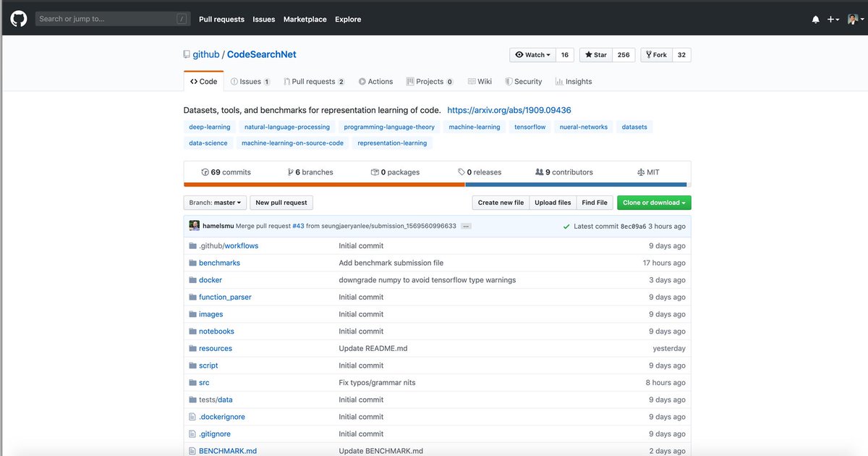Open Pull requests in top navigation
Screen dimensions: 868x456
(222, 20)
